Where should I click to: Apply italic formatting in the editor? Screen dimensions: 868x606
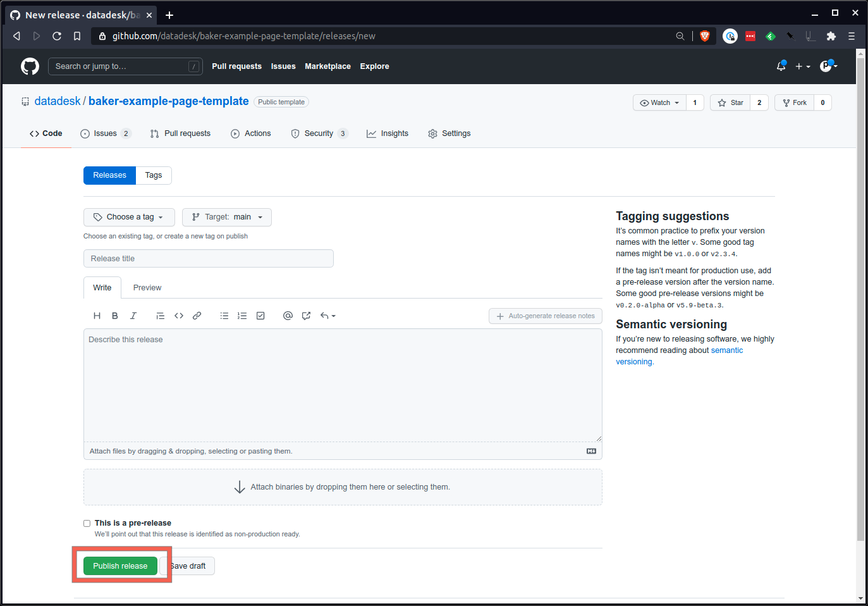pyautogui.click(x=133, y=316)
